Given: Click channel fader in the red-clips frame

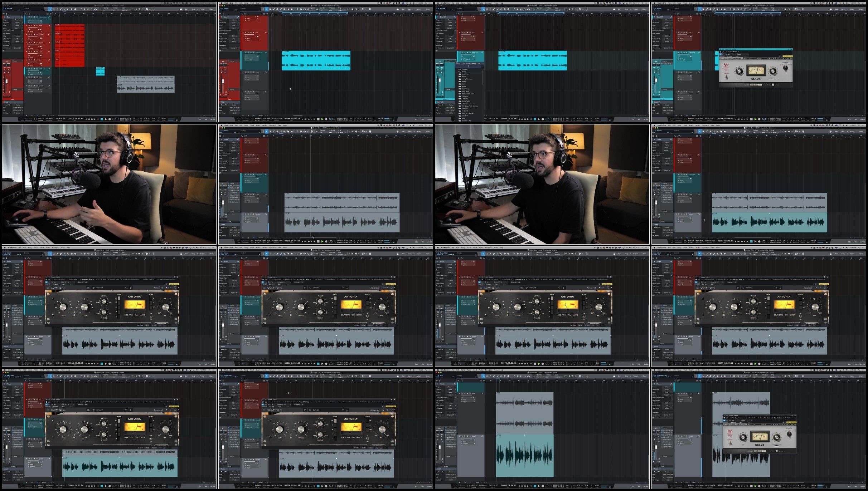Looking at the screenshot, I should tap(6, 81).
